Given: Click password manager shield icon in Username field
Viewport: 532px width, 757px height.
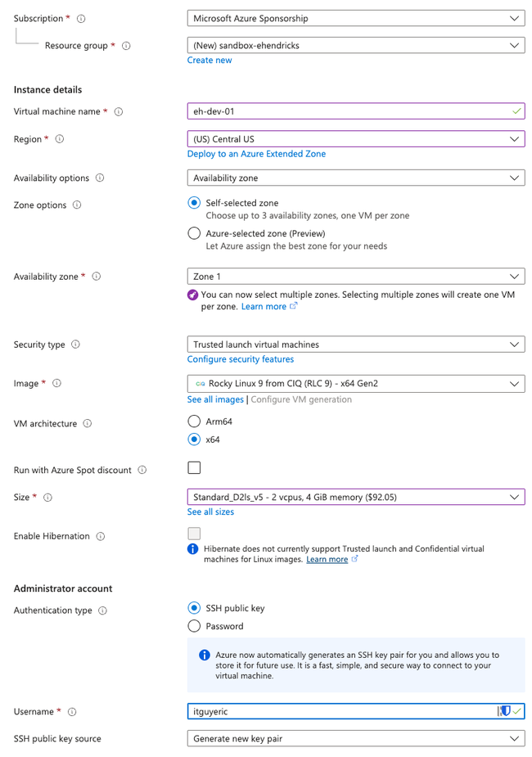Looking at the screenshot, I should pyautogui.click(x=505, y=711).
